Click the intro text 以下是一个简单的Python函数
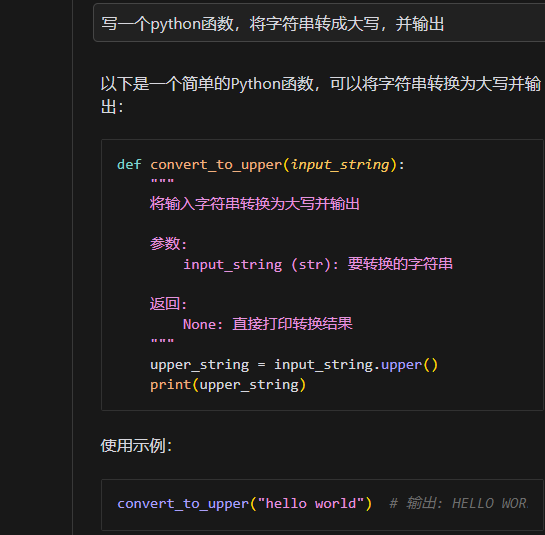The height and width of the screenshot is (535, 545). pyautogui.click(x=320, y=95)
